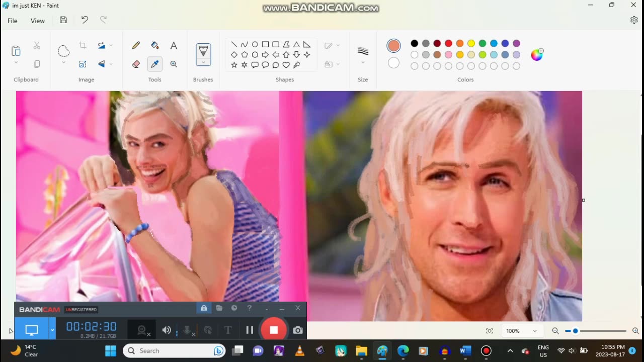Viewport: 644px width, 362px height.
Task: Open Bandicam folder icon
Action: [219, 308]
